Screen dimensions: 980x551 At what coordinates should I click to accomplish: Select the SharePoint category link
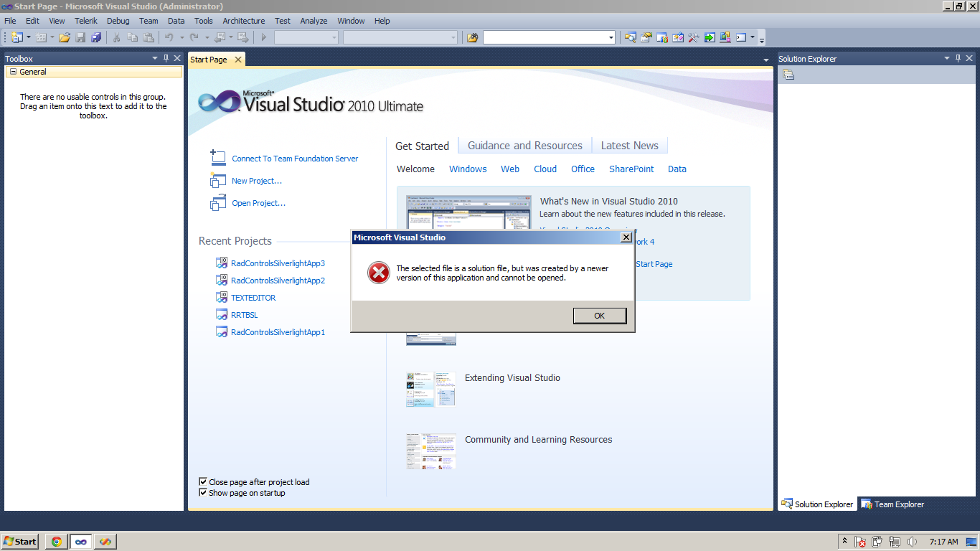(631, 169)
